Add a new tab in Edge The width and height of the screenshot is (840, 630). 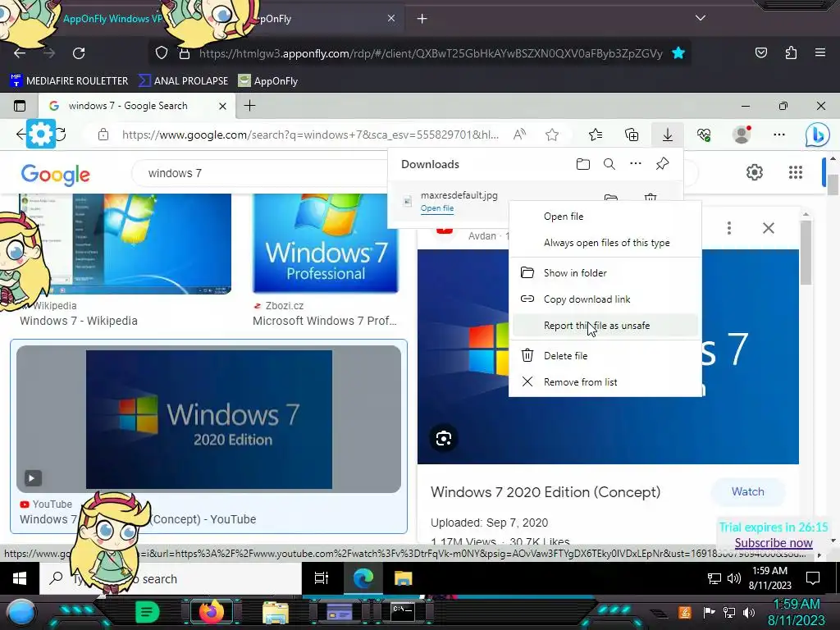coord(249,106)
